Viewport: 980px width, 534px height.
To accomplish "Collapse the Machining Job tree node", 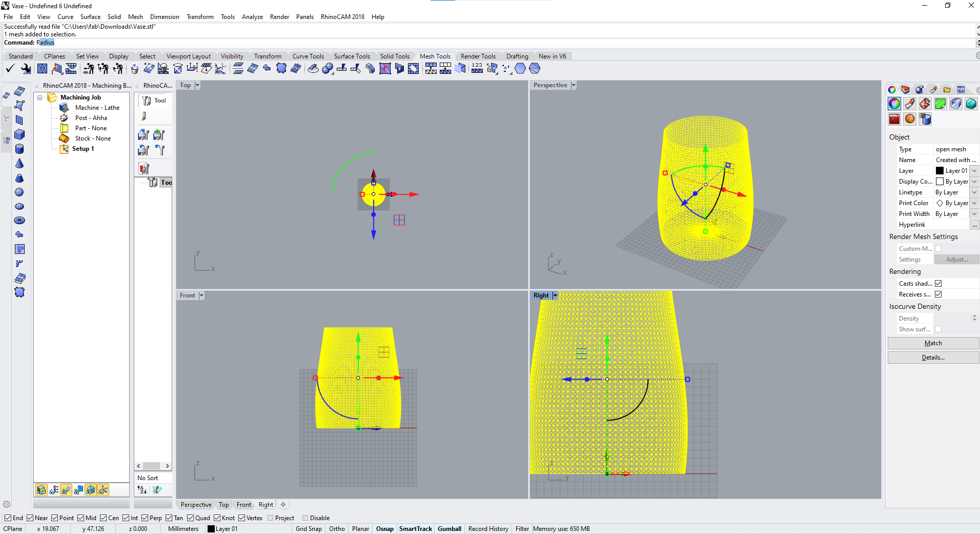I will coord(39,97).
